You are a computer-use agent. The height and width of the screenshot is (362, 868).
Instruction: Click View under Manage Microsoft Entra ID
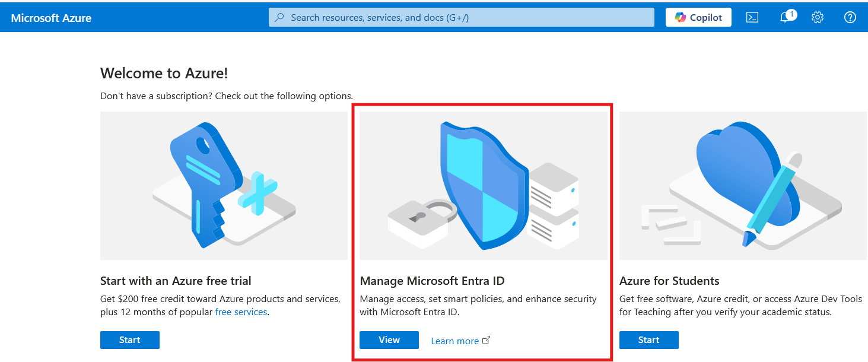(x=389, y=340)
